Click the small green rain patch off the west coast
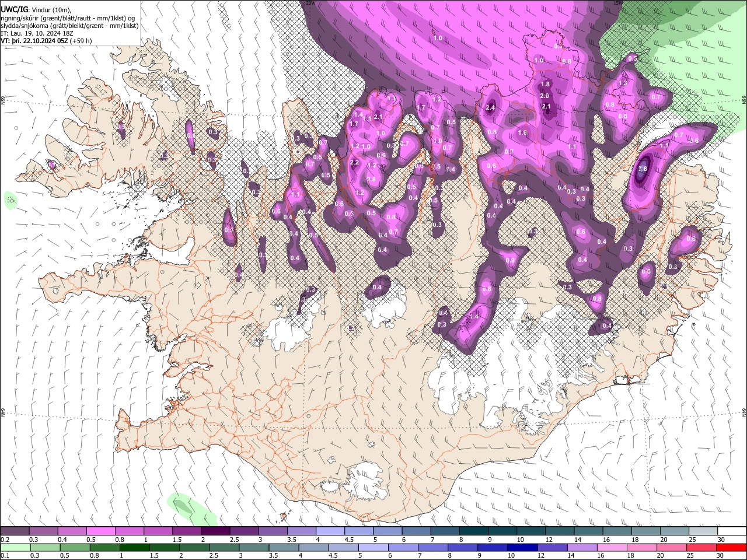 11,201
